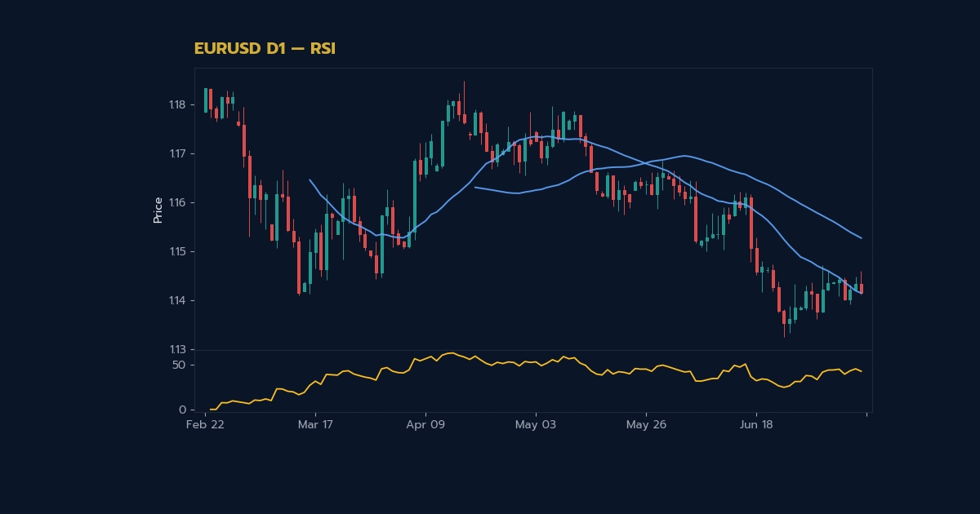Viewport: 980px width, 514px height.
Task: Click the 117 price axis label
Action: (177, 153)
